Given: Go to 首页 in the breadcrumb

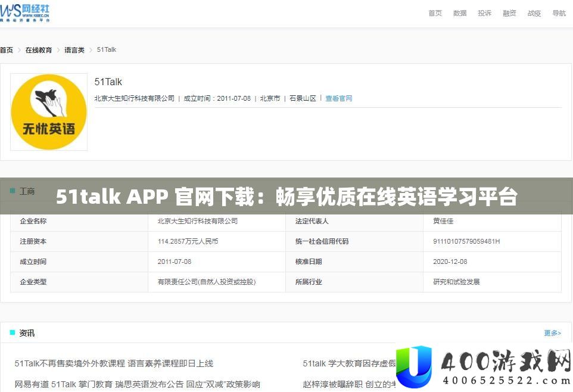Looking at the screenshot, I should pos(7,49).
